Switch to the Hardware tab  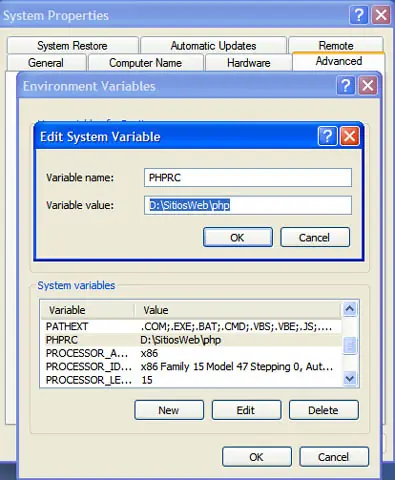pos(249,63)
